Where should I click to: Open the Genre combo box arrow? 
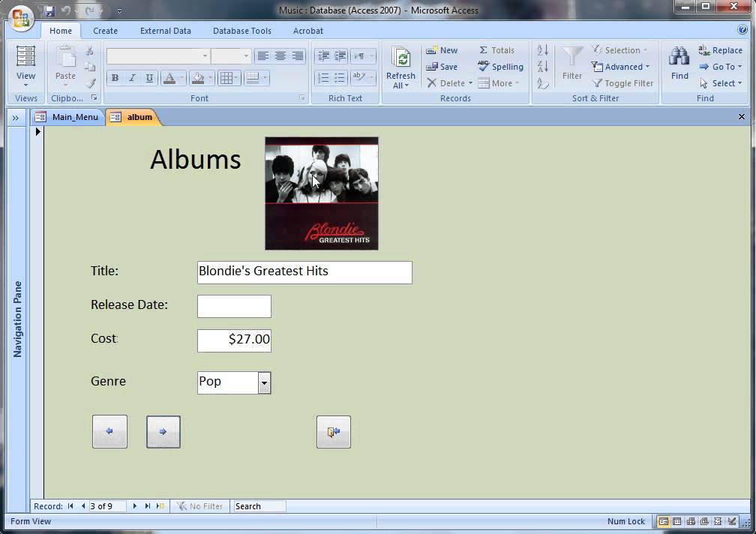pyautogui.click(x=264, y=382)
